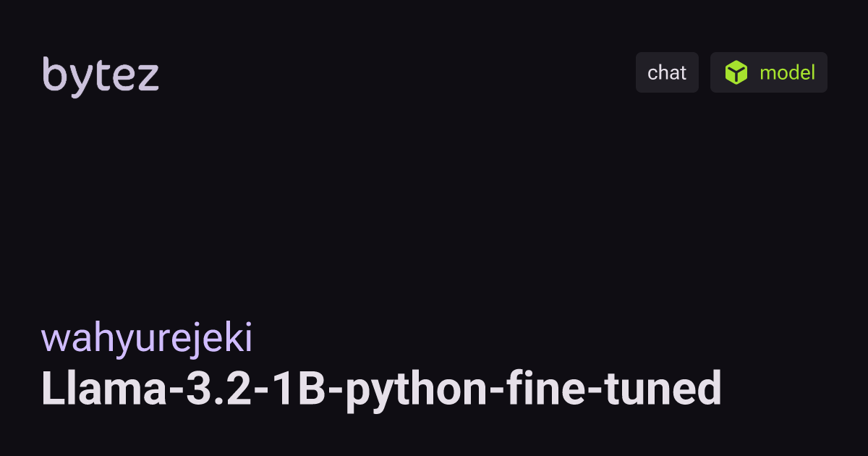Select the chat tag badge
This screenshot has height=456, width=868.
coord(667,72)
